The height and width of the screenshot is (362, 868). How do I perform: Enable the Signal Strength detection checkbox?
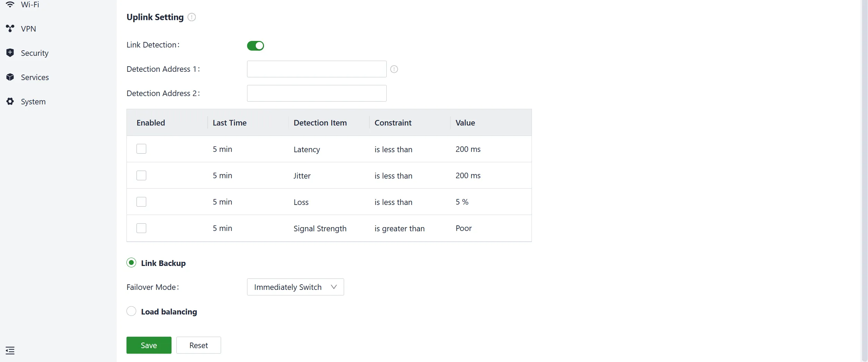[x=141, y=228]
